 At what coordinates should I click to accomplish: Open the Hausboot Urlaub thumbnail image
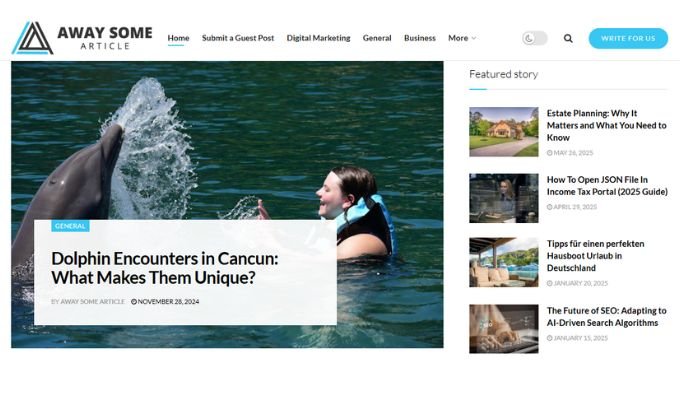pos(503,262)
